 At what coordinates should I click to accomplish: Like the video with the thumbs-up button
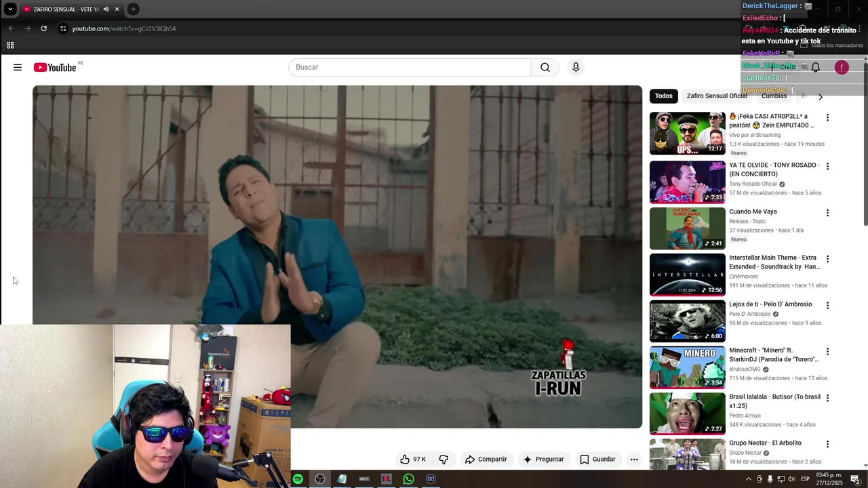[x=413, y=459]
